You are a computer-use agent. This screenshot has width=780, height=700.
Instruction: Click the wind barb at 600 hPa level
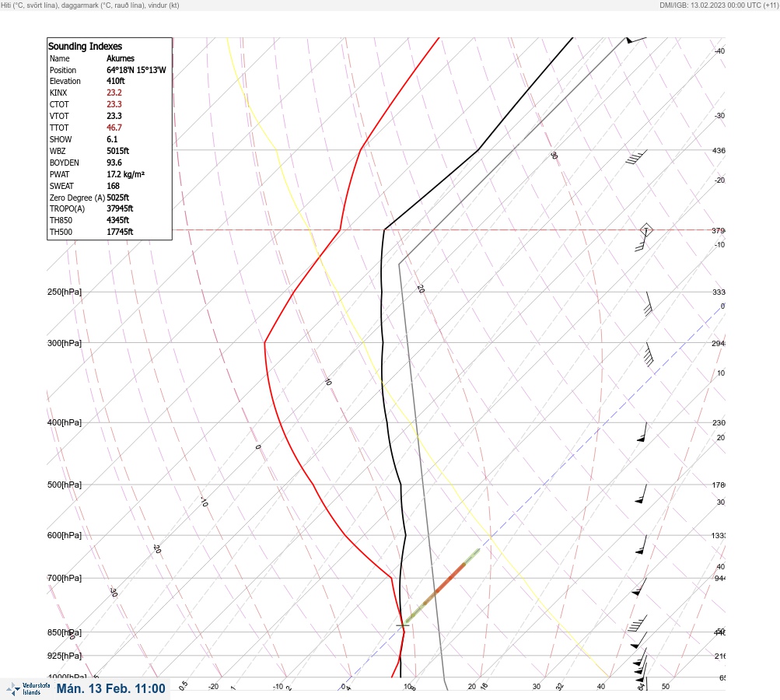pos(642,544)
